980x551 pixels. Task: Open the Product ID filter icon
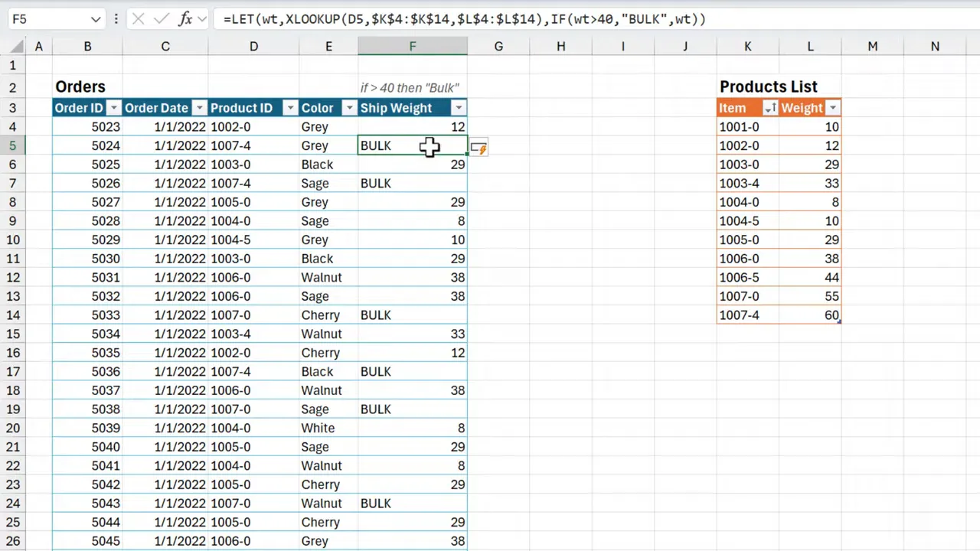coord(289,107)
